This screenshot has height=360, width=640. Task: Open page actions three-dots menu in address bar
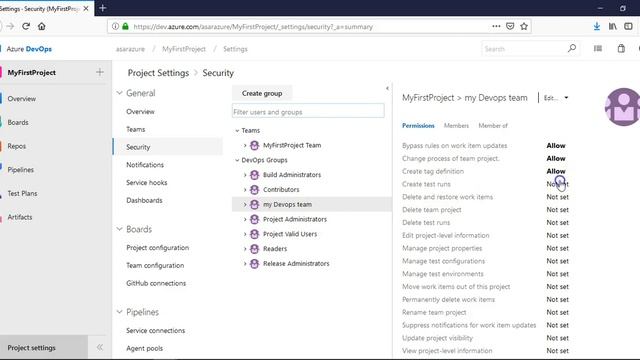[x=496, y=27]
